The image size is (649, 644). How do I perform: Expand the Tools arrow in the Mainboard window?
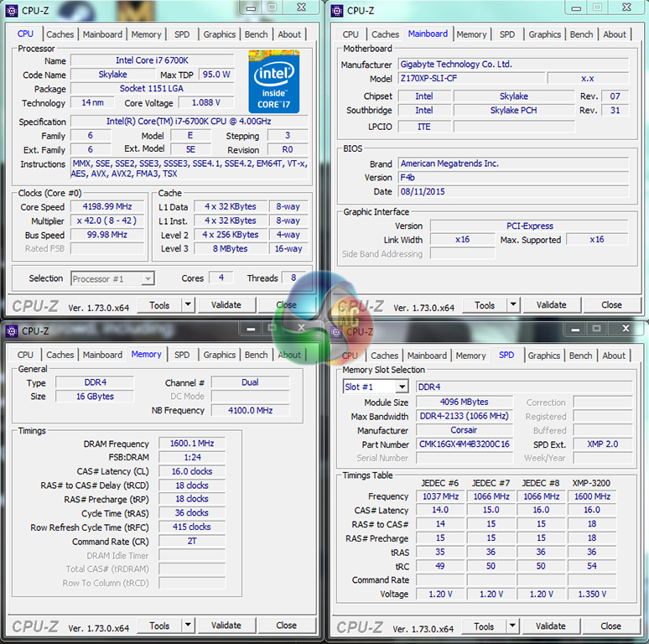pos(513,305)
